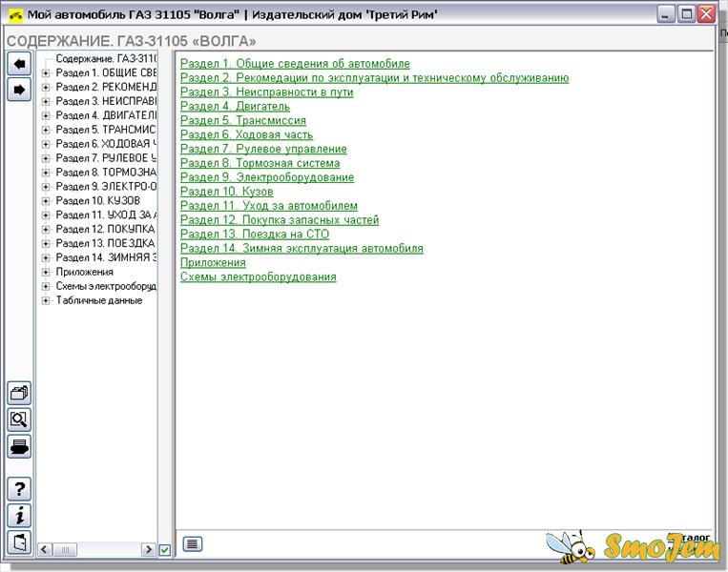Open link Раздел 12. Покупка запасных частей
The height and width of the screenshot is (572, 728).
click(280, 220)
